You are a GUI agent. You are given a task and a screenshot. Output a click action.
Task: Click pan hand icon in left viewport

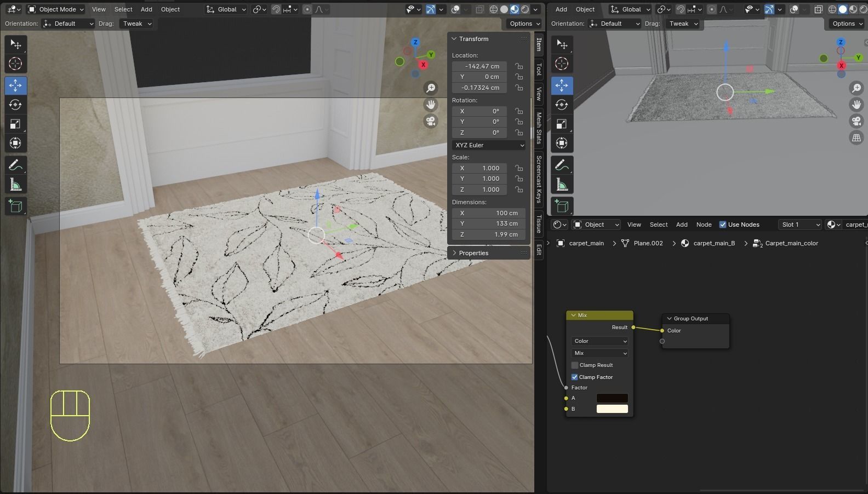tap(431, 105)
